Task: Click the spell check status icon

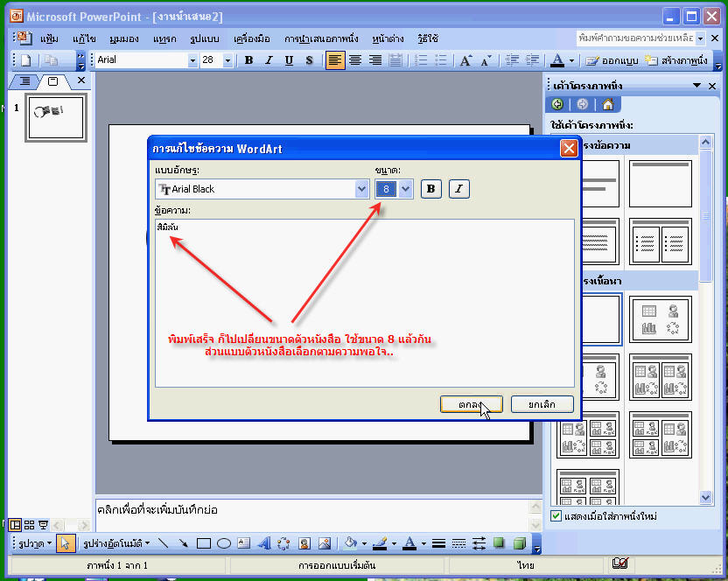Action: tap(619, 563)
